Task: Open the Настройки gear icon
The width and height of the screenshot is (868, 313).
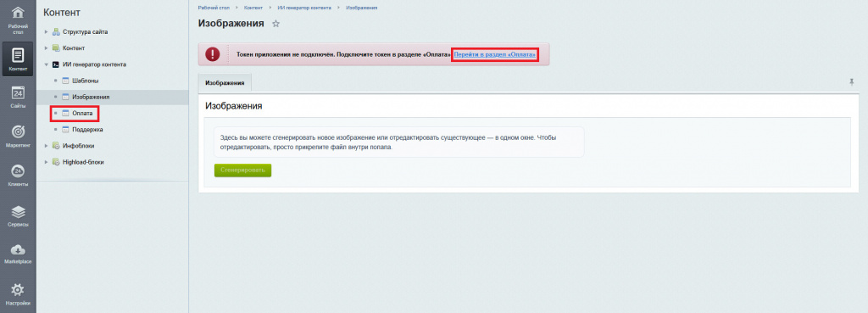Action: tap(18, 290)
